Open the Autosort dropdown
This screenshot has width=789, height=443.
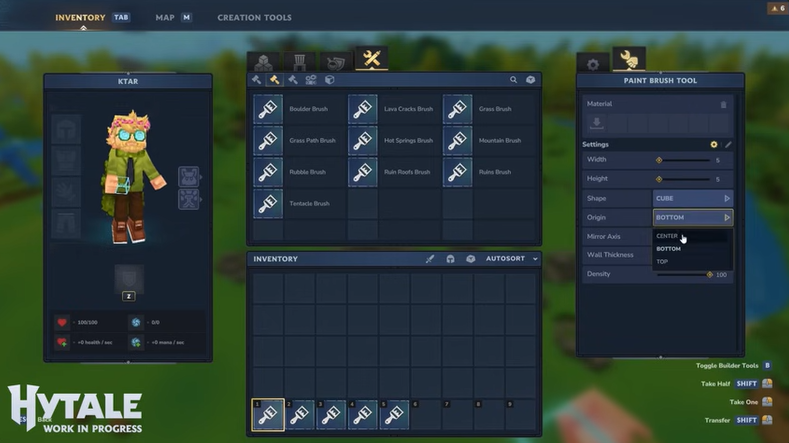click(x=512, y=259)
